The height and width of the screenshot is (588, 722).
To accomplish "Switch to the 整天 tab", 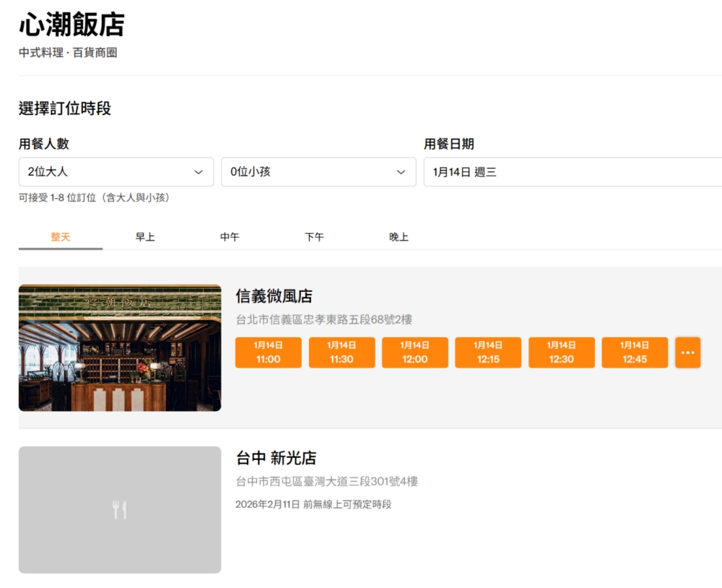I will point(61,237).
